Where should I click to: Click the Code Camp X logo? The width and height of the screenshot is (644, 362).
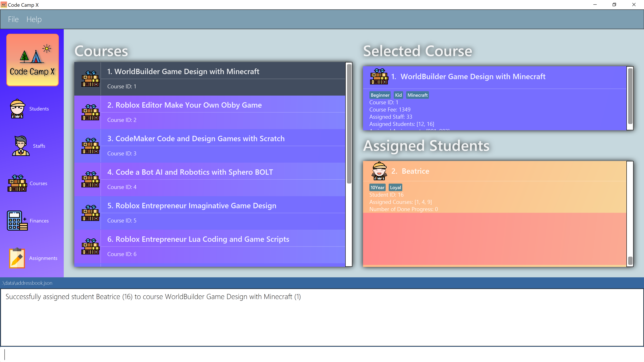[x=33, y=60]
